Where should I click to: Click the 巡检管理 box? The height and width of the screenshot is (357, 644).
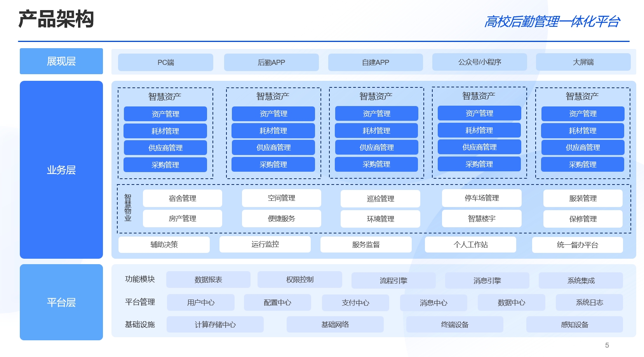381,199
